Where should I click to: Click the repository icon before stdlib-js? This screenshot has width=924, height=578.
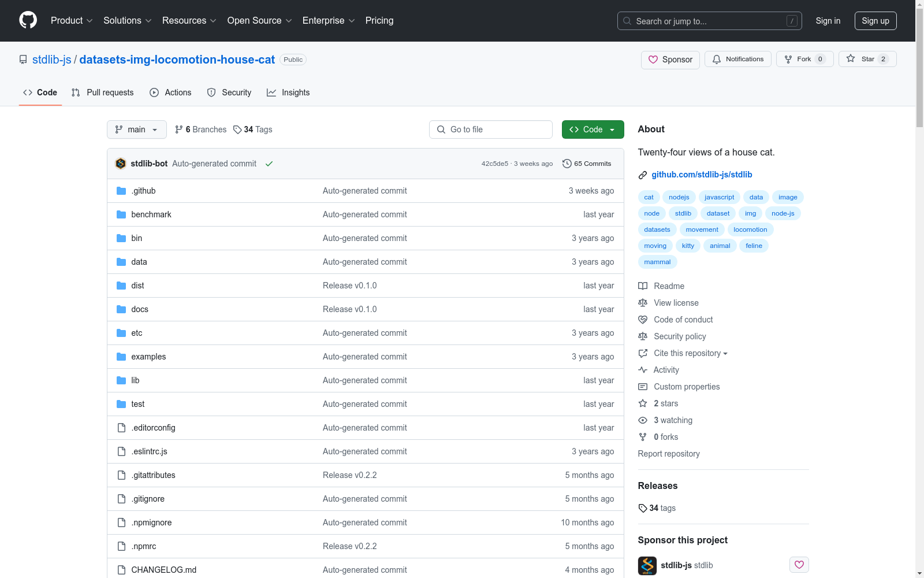click(x=23, y=60)
